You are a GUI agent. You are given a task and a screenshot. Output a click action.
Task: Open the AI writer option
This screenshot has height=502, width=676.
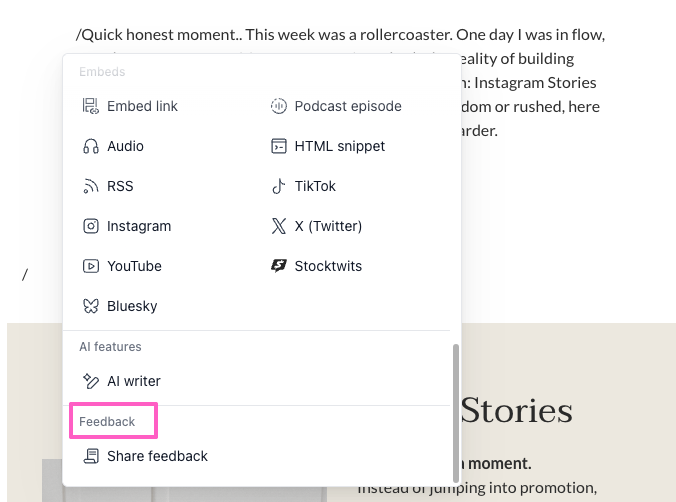256,381
